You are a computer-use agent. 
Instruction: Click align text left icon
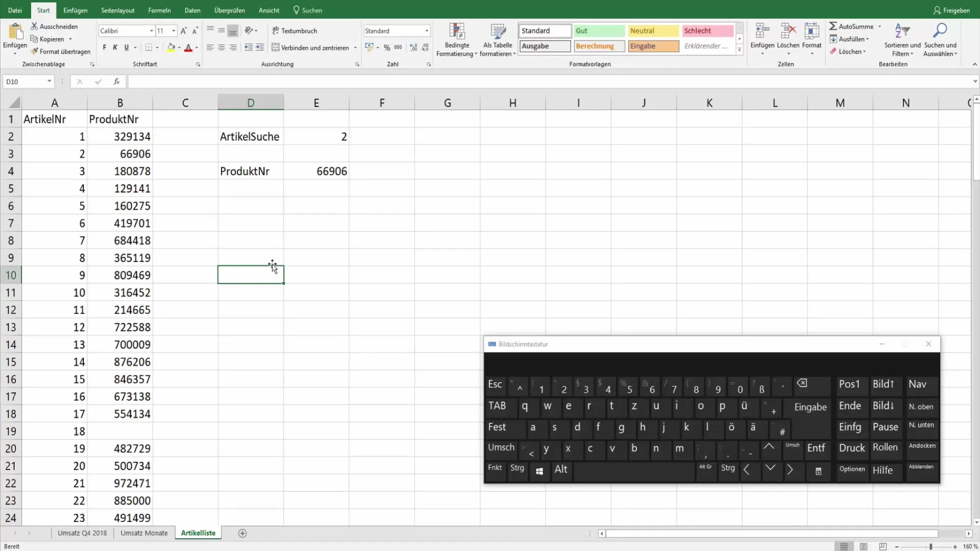(x=210, y=47)
